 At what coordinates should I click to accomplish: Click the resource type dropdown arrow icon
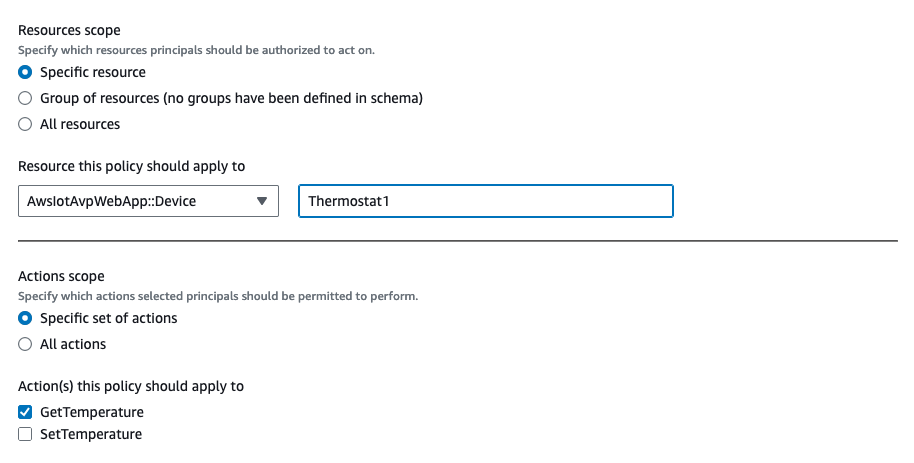pyautogui.click(x=262, y=201)
